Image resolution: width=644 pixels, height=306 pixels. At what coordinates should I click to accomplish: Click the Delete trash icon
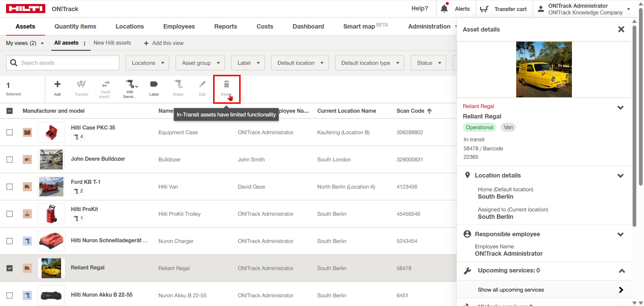[x=226, y=84]
